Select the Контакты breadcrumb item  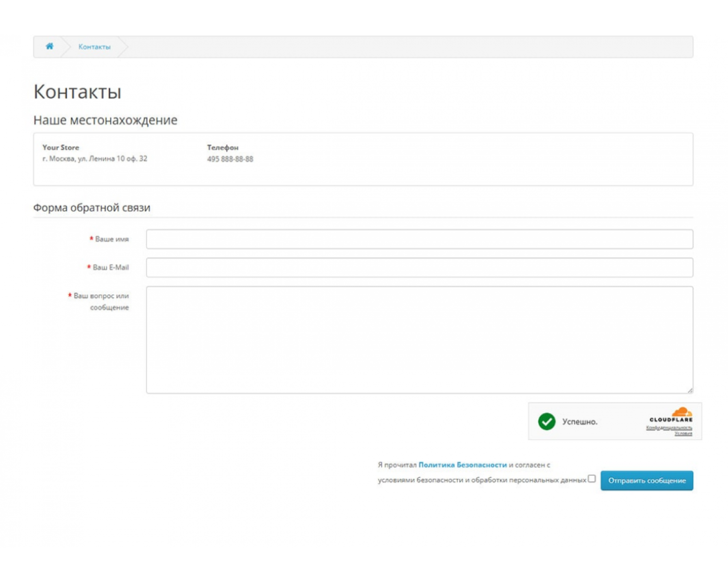click(x=94, y=47)
